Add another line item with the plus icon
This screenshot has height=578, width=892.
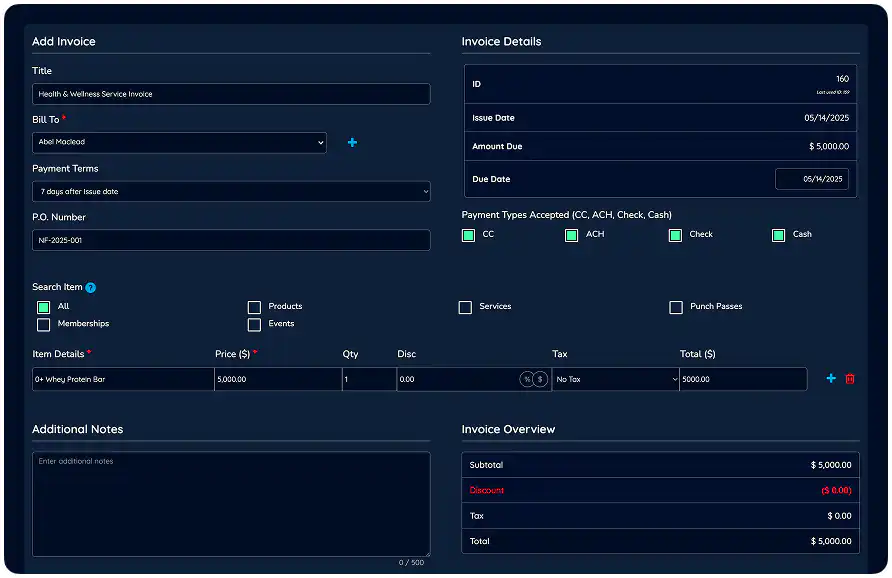pos(831,379)
